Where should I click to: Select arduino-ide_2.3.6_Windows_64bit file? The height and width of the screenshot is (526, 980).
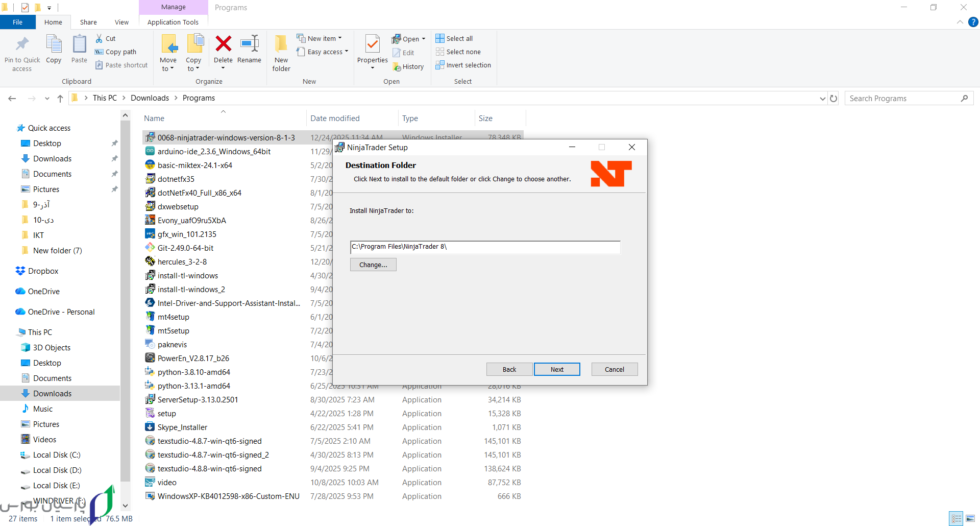click(214, 151)
